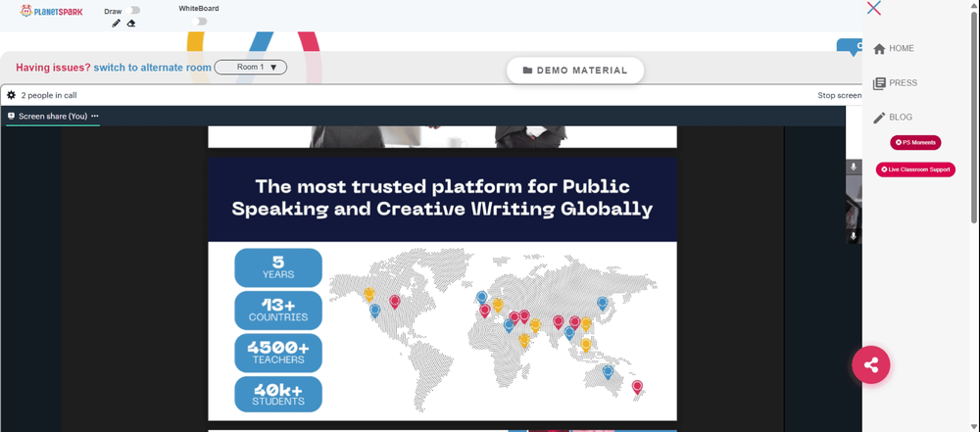Click the Home house icon
The image size is (980, 432).
(x=879, y=49)
